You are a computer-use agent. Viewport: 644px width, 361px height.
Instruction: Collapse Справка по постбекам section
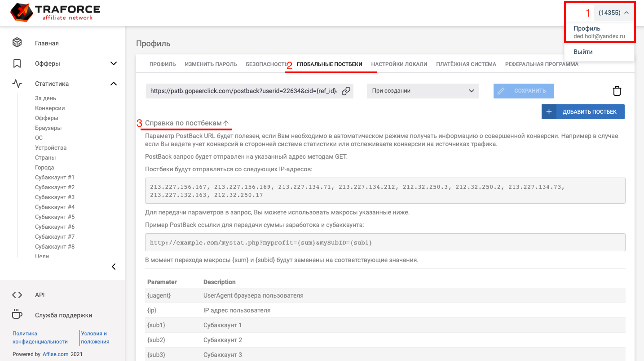(187, 123)
